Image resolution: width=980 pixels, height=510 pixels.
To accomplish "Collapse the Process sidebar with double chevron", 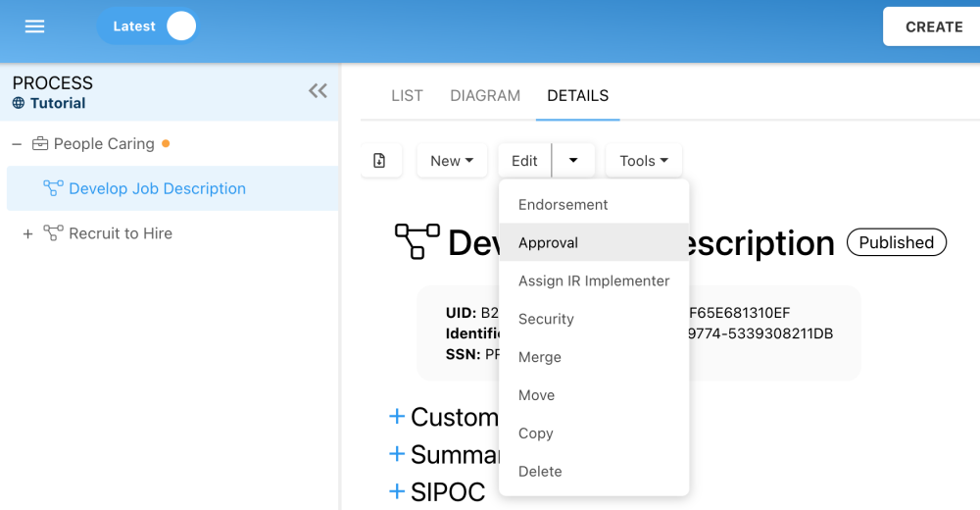I will pos(318,91).
